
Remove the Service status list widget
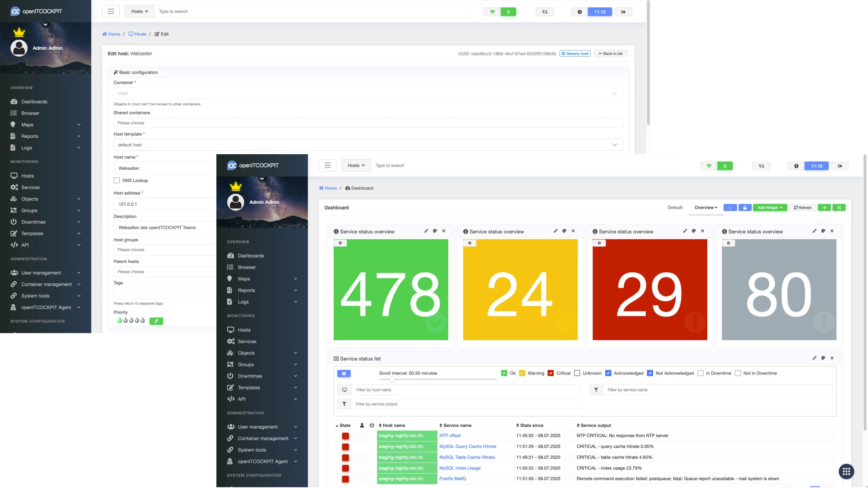point(832,358)
